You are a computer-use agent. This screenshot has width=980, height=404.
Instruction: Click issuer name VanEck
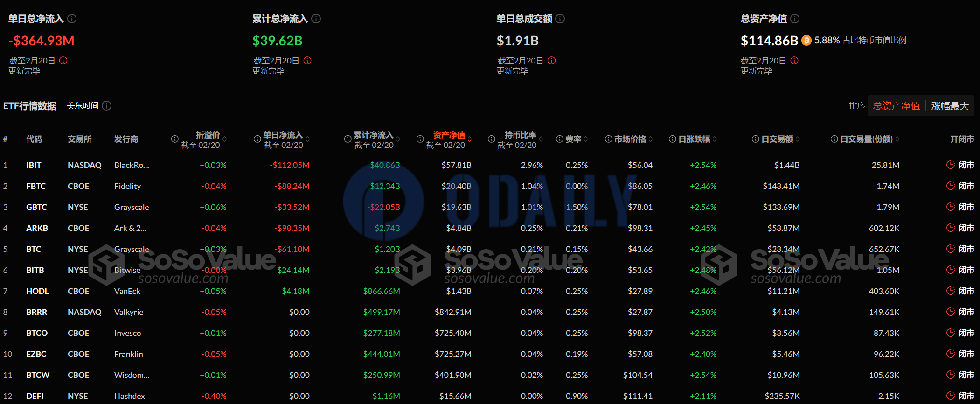(x=127, y=291)
